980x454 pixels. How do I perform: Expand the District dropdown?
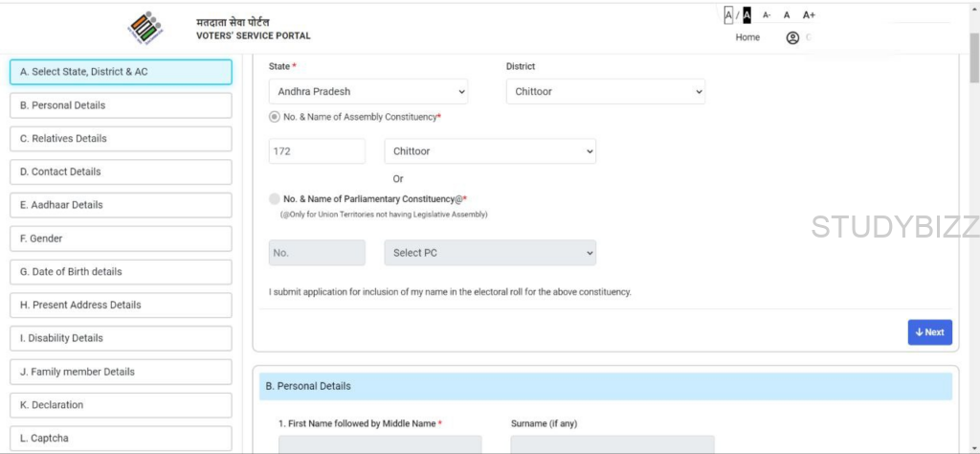tap(605, 92)
